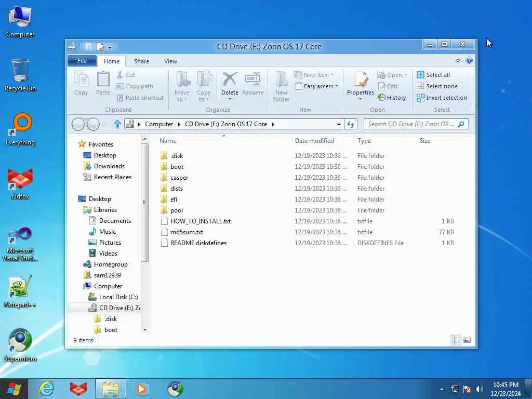The width and height of the screenshot is (532, 399).
Task: Sort by the Name column header
Action: [x=168, y=141]
